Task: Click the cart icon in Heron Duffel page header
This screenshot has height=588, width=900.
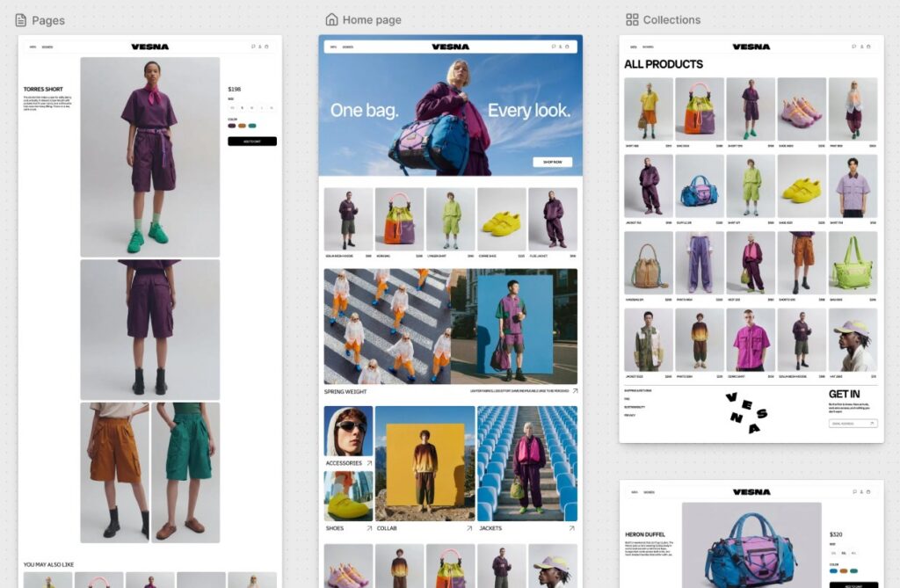Action: [x=867, y=491]
